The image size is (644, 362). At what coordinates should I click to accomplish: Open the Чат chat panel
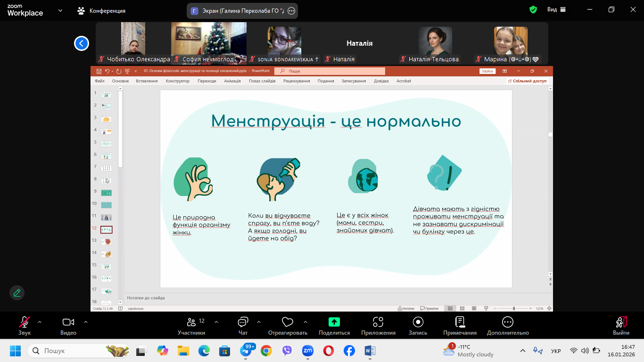click(x=243, y=322)
